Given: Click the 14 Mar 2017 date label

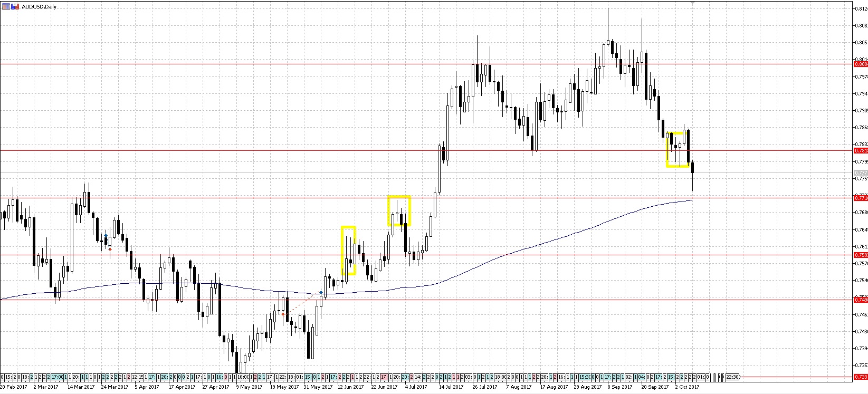Looking at the screenshot, I should 81,387.
